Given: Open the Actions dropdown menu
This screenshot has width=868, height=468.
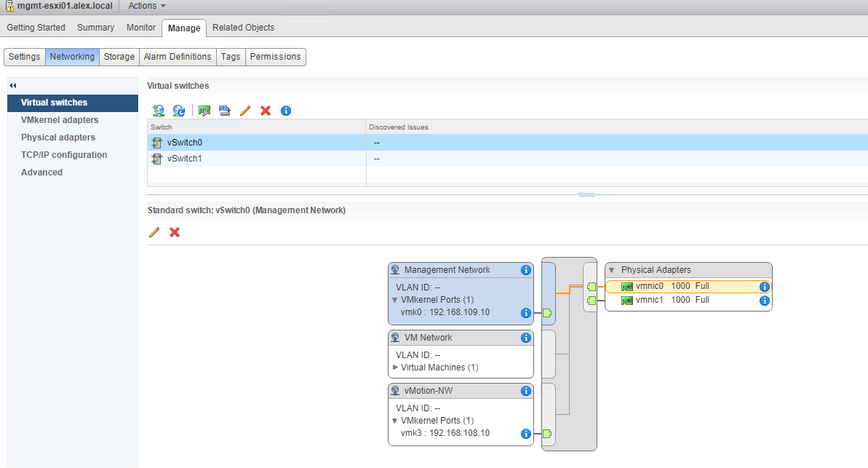Looking at the screenshot, I should 146,6.
